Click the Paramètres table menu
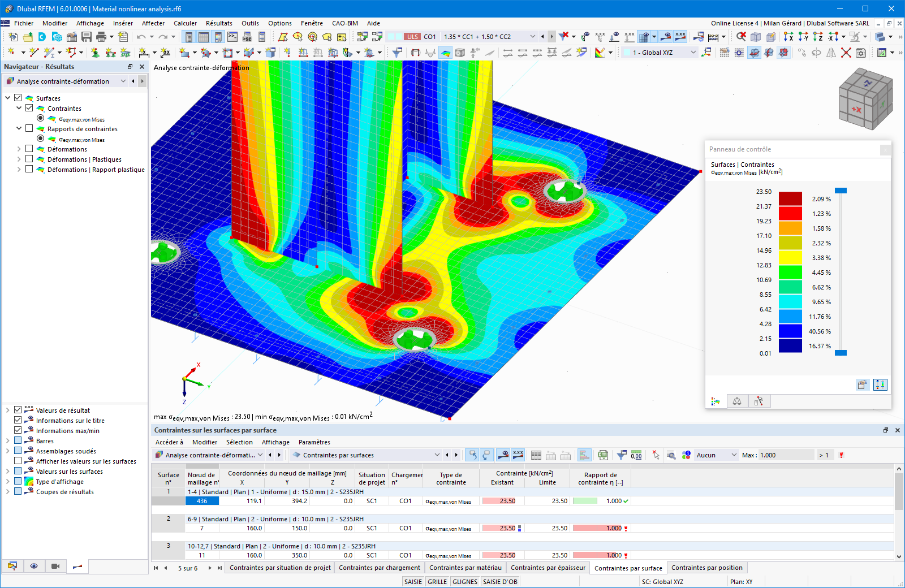This screenshot has height=588, width=905. (314, 442)
